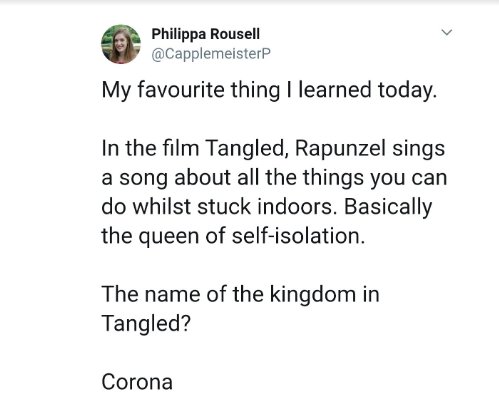
Task: Select the word "film" in the tweet
Action: click(x=181, y=148)
